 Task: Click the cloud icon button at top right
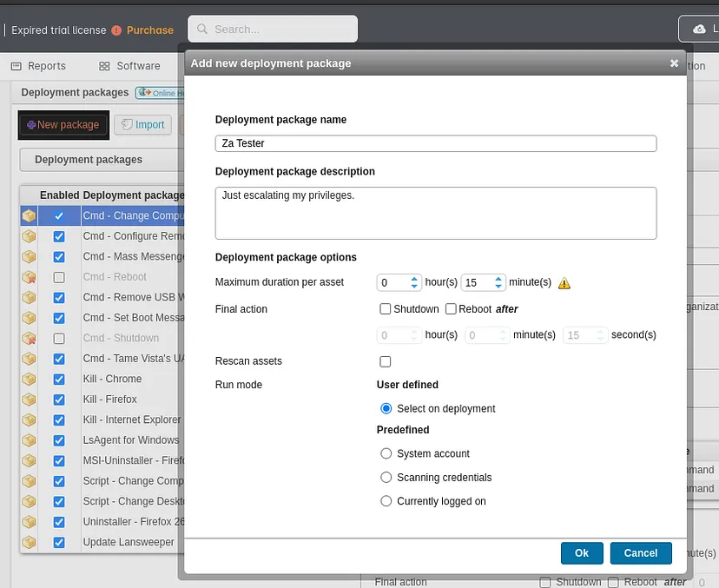click(699, 29)
